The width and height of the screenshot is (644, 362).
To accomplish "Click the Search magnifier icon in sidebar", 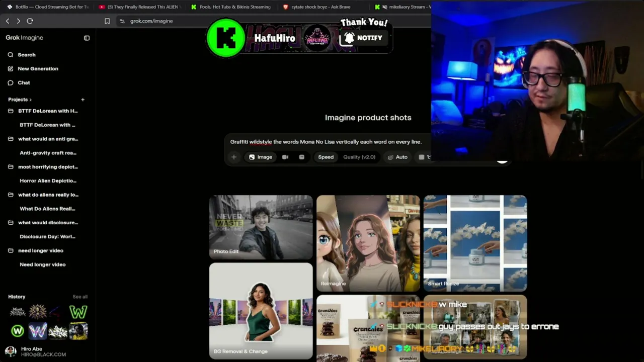I will [x=11, y=55].
